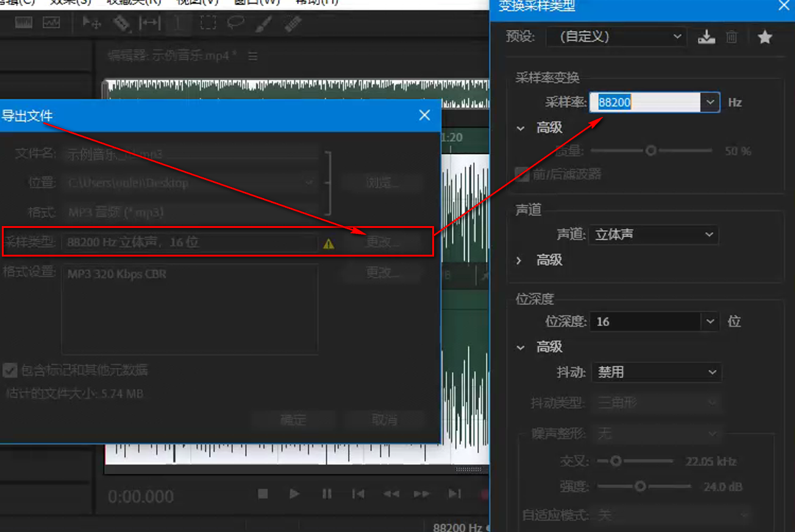The image size is (795, 532).
Task: Select the Move tool in the toolbar
Action: point(93,23)
